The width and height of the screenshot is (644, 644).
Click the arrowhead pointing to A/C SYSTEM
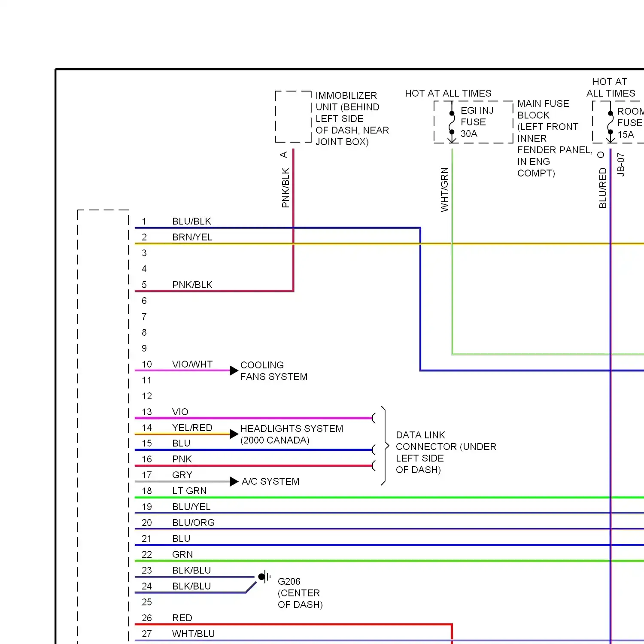click(234, 482)
